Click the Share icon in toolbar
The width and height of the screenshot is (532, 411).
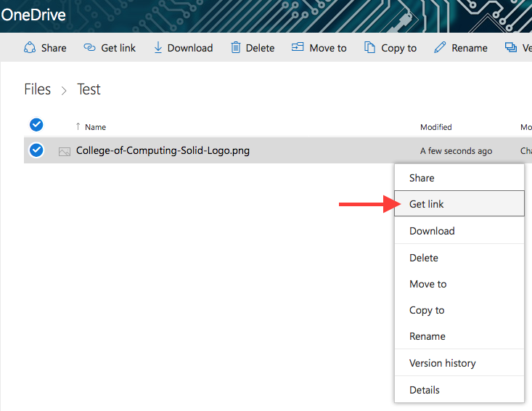pyautogui.click(x=30, y=48)
